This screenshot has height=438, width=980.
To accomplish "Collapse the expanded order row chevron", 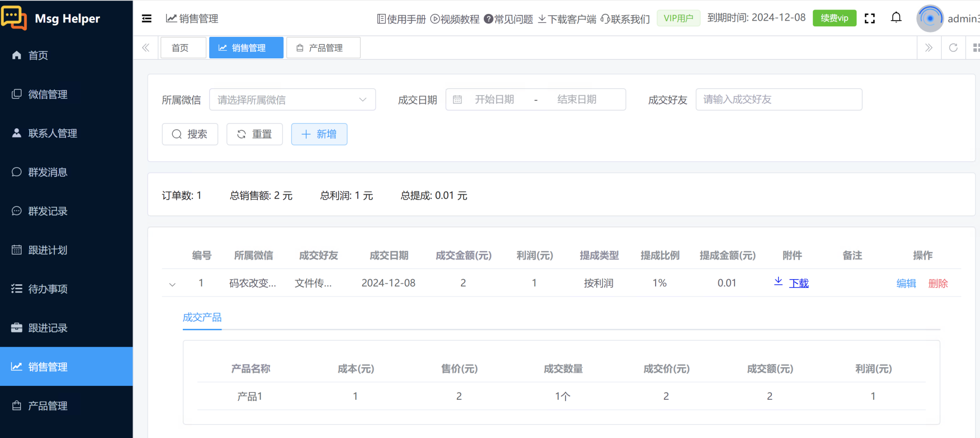I will point(172,283).
